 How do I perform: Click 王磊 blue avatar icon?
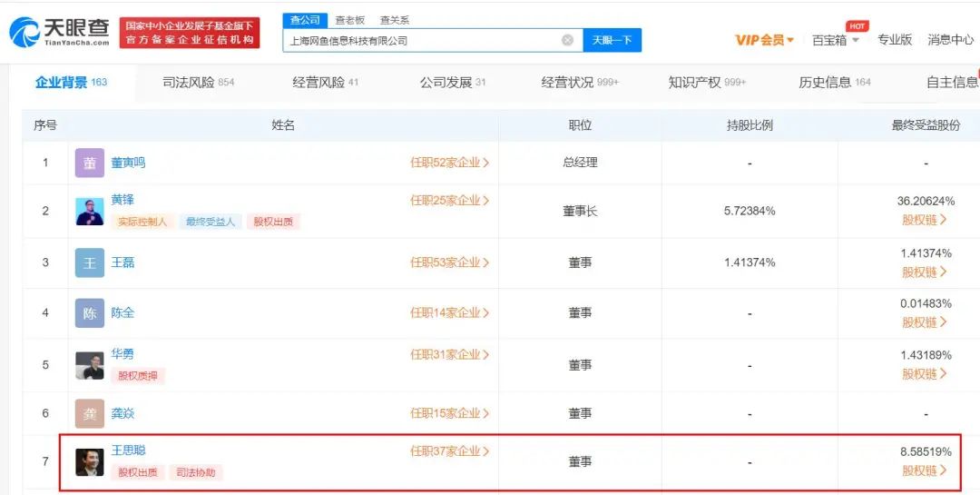point(89,262)
